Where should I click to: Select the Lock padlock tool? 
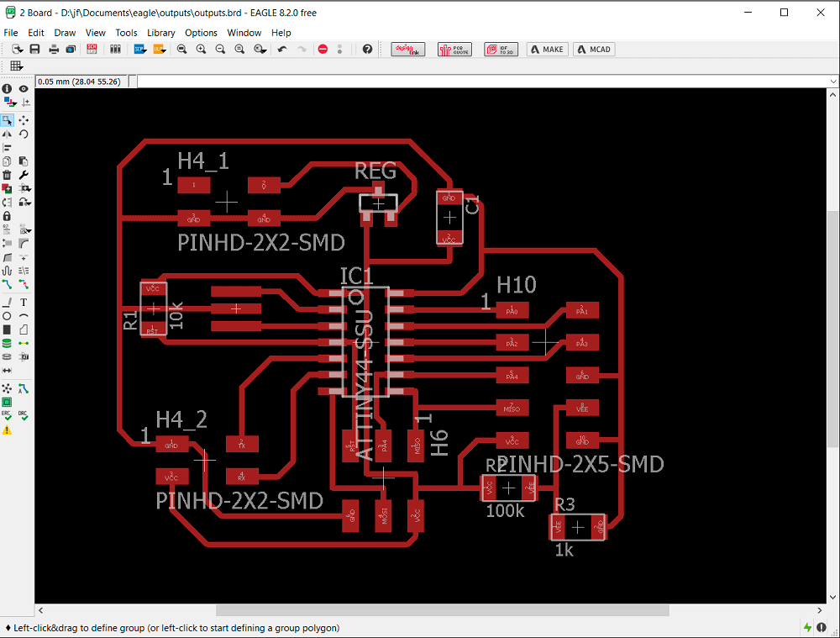tap(7, 215)
